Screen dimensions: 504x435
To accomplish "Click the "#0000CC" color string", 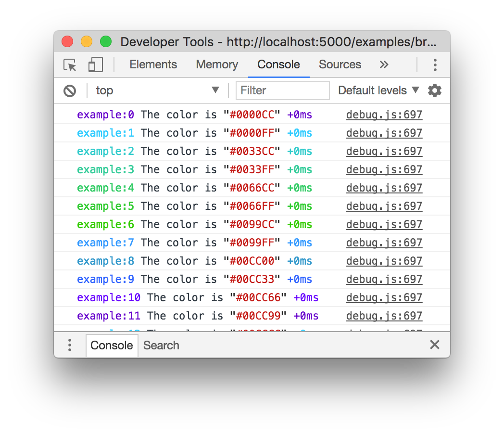I will click(x=252, y=115).
